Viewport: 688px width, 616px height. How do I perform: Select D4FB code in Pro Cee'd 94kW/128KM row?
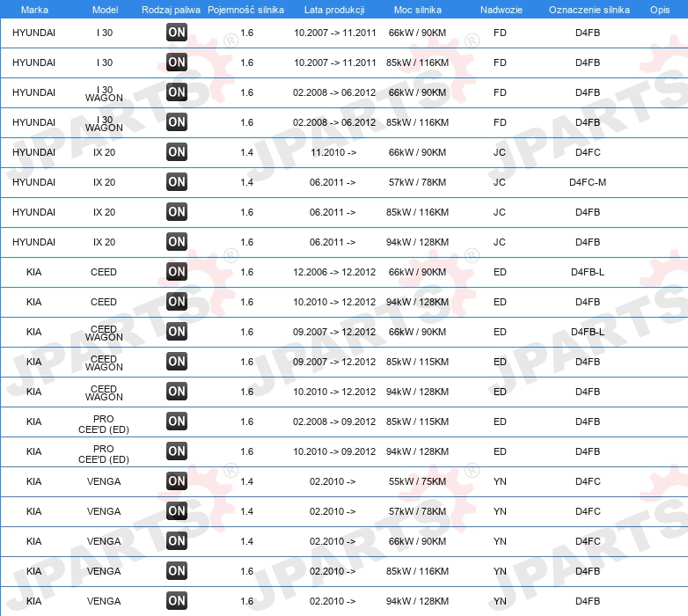(x=588, y=451)
